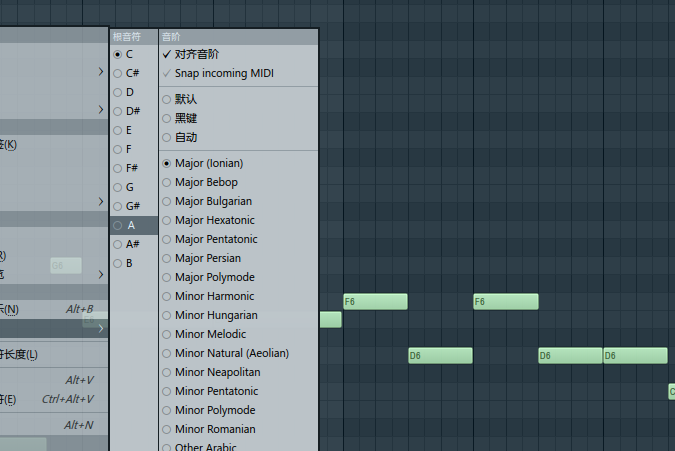Image resolution: width=675 pixels, height=451 pixels.
Task: Choose Major (Ionian) scale
Action: pyautogui.click(x=238, y=163)
